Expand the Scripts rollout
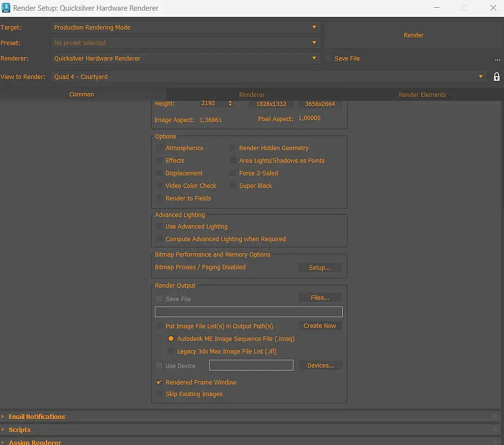 click(251, 430)
